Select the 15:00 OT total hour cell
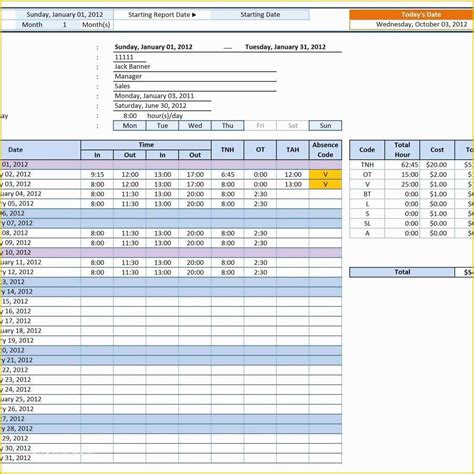This screenshot has width=474, height=474. pyautogui.click(x=402, y=175)
